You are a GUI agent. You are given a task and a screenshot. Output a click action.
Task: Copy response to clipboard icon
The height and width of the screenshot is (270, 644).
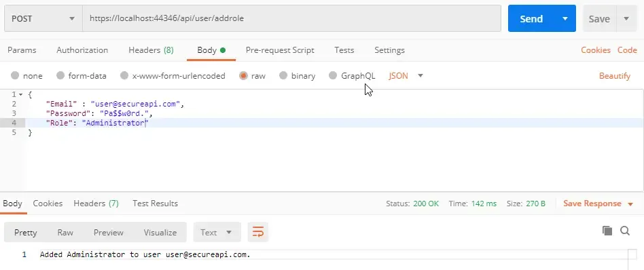tap(607, 231)
